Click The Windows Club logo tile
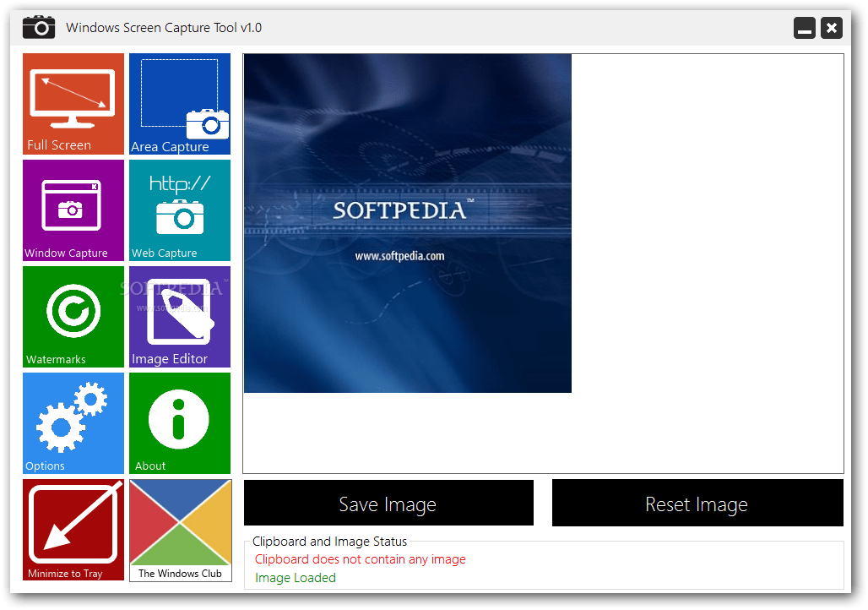 click(x=180, y=530)
